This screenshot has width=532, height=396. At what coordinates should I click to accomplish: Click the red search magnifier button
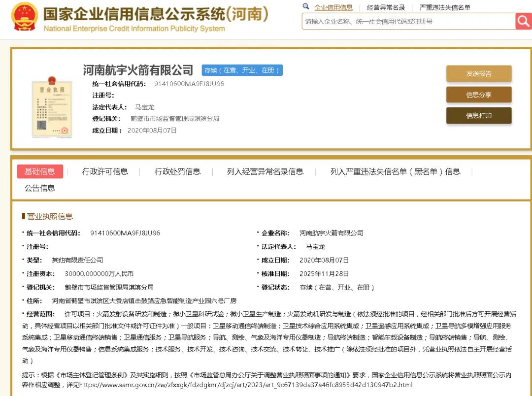point(523,21)
